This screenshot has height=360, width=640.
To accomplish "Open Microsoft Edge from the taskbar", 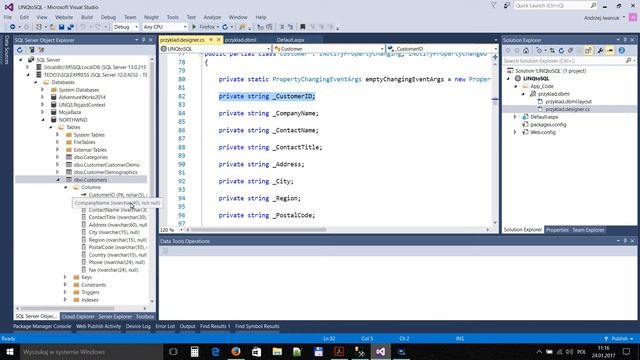I will tap(215, 351).
